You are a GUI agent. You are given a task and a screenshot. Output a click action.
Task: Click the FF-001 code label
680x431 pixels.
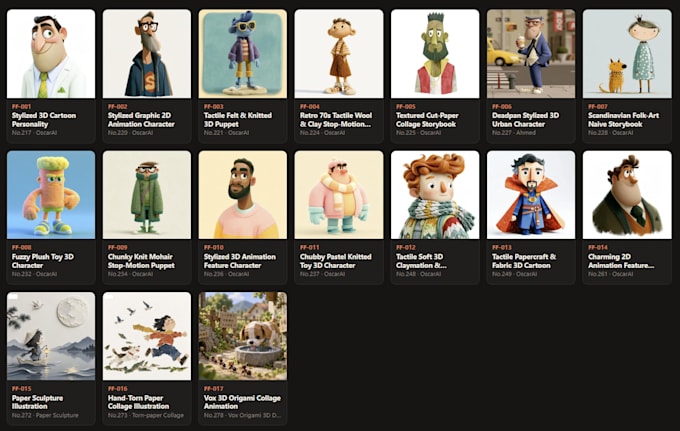[x=21, y=106]
